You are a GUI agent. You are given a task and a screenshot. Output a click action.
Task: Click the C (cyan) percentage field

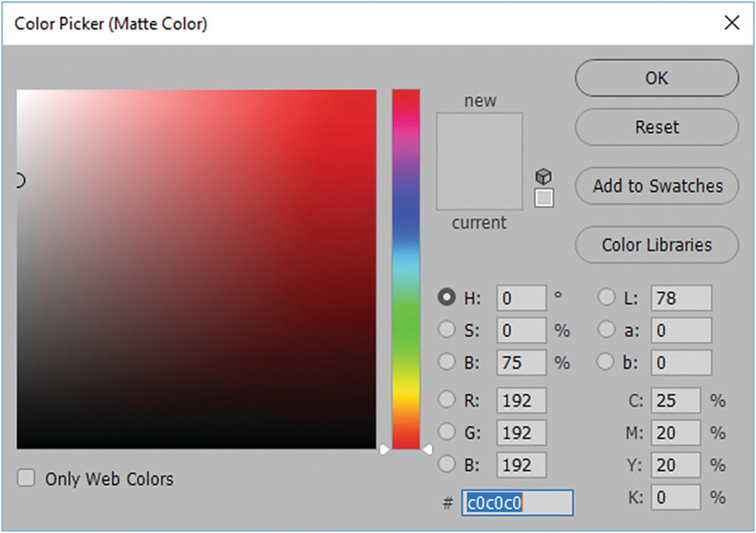tap(675, 400)
